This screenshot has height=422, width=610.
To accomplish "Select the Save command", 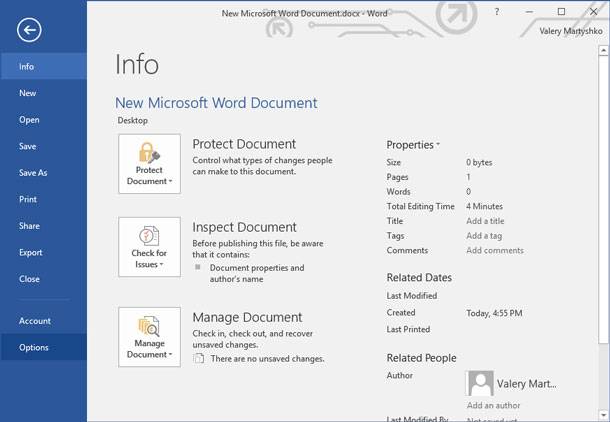I will tap(44, 146).
